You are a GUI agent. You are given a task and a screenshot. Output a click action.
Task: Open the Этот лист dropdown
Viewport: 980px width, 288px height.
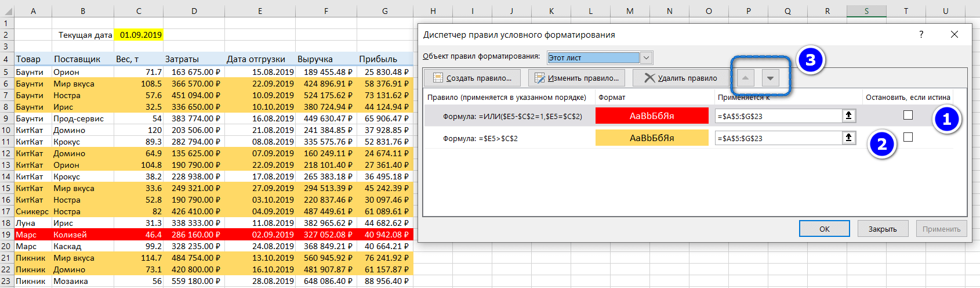pyautogui.click(x=647, y=57)
